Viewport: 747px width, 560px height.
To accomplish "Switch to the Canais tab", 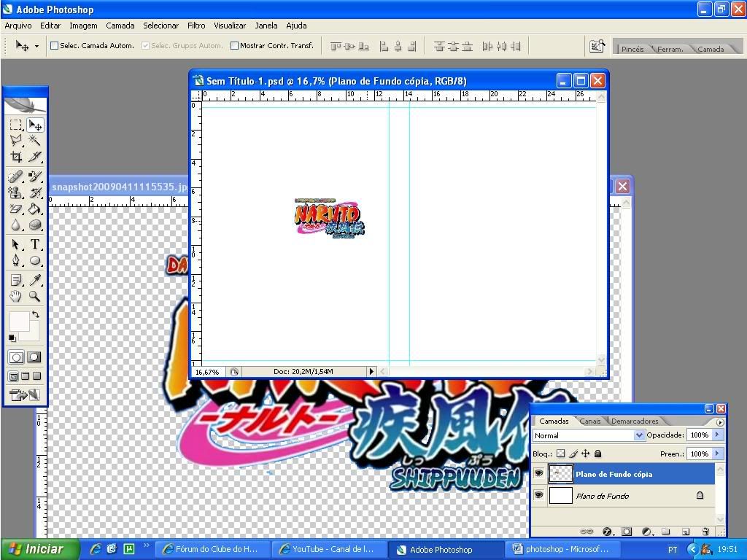I will (590, 421).
